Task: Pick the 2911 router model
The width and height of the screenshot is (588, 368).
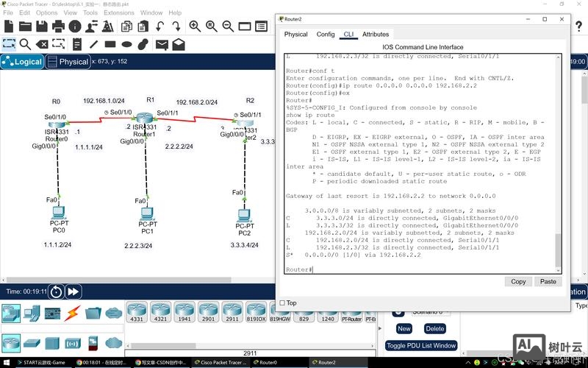Action: click(232, 311)
